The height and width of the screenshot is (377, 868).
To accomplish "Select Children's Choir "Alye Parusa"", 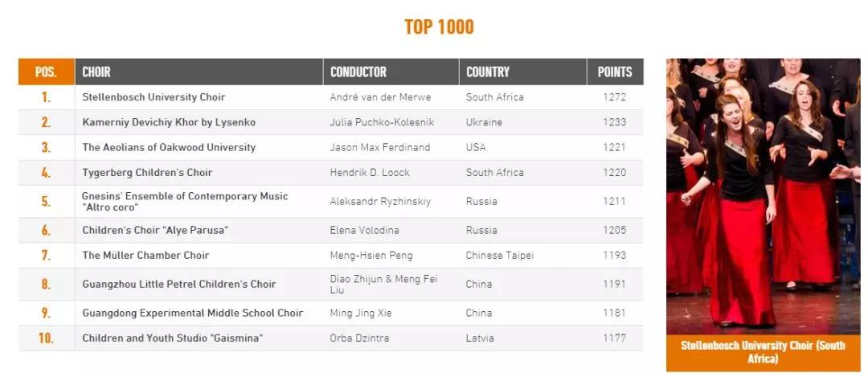I will [x=155, y=230].
